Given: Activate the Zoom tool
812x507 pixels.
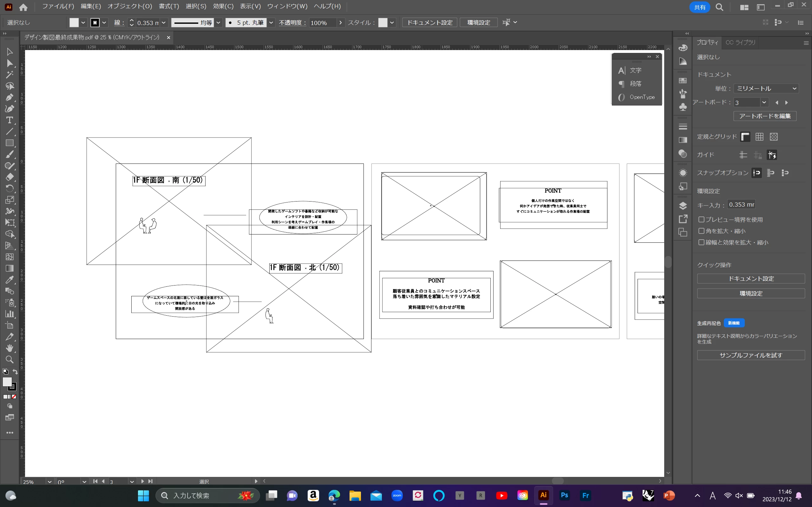Looking at the screenshot, I should [x=10, y=359].
